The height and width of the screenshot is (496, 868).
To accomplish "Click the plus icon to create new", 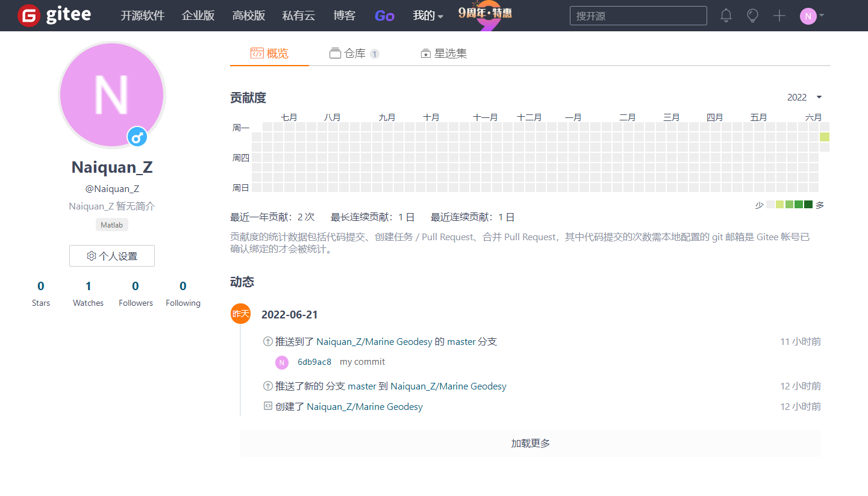I will click(779, 16).
